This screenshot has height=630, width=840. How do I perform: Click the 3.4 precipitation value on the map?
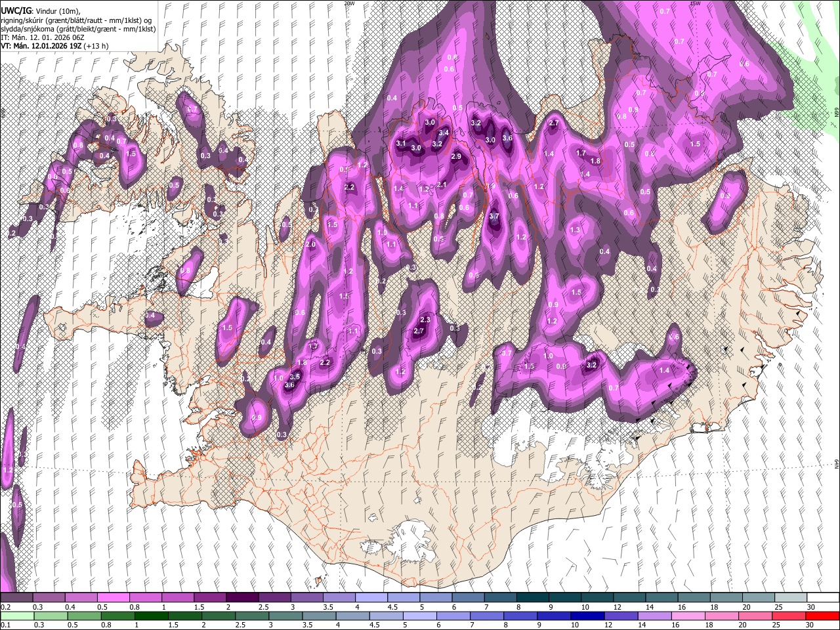click(x=444, y=133)
